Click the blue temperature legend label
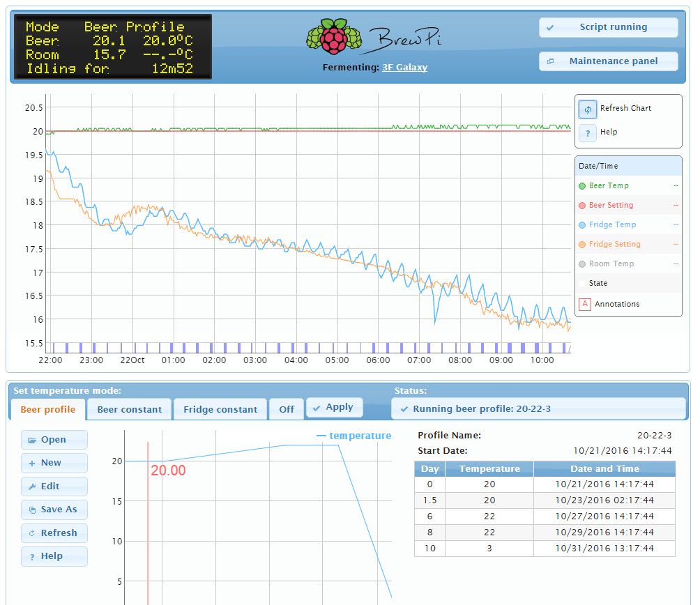The image size is (700, 605). point(360,436)
